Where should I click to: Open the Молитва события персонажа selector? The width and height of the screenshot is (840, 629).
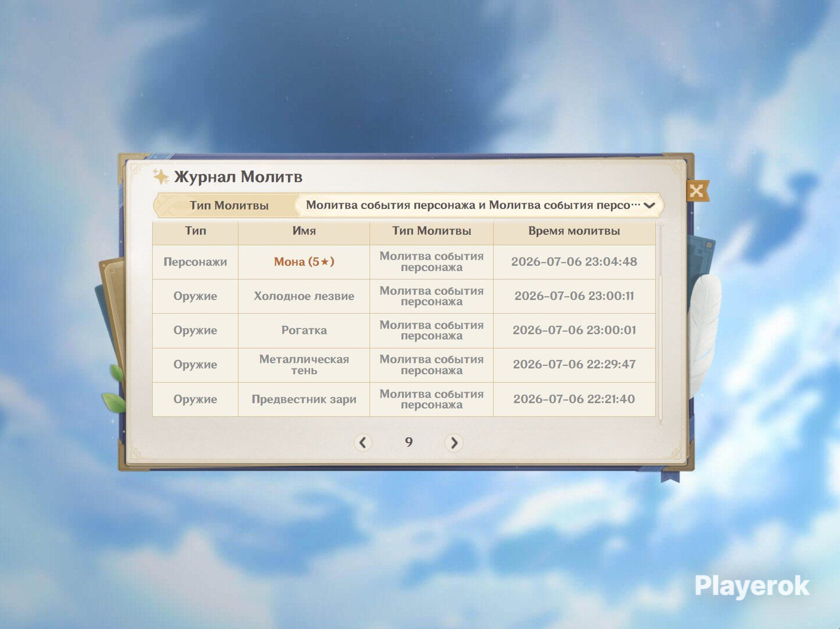479,205
